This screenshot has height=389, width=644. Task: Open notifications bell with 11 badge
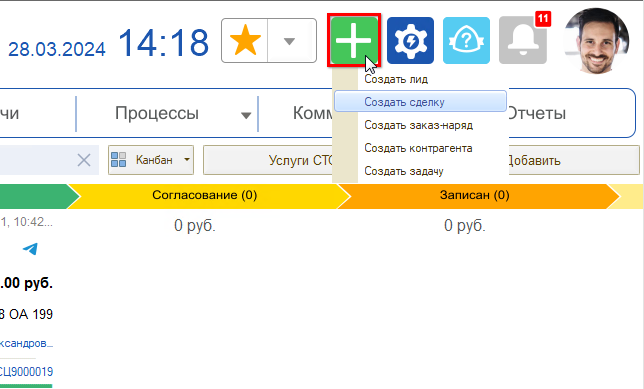coord(523,40)
